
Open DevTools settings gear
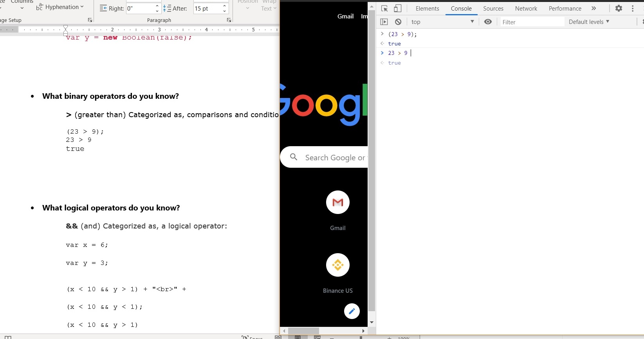point(619,8)
